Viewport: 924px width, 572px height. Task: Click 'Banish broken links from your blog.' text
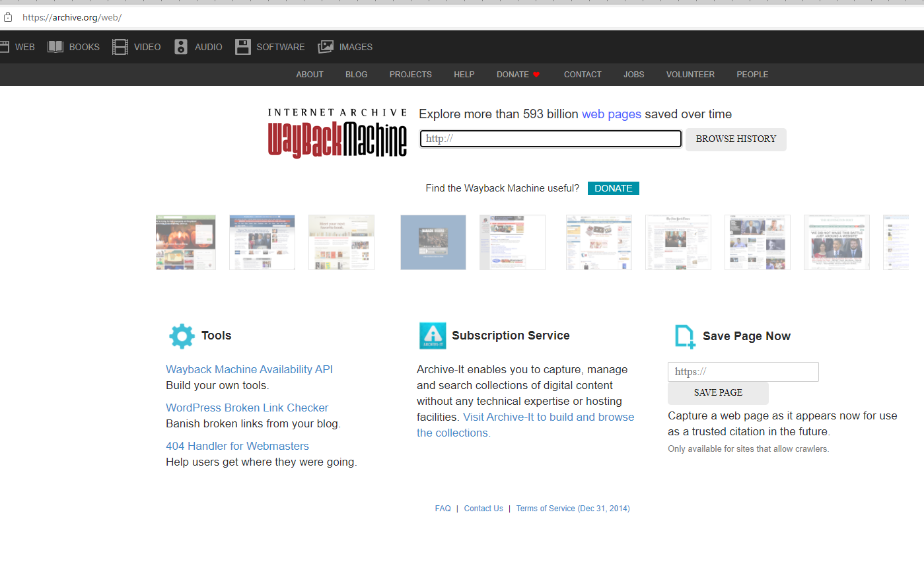(x=253, y=423)
